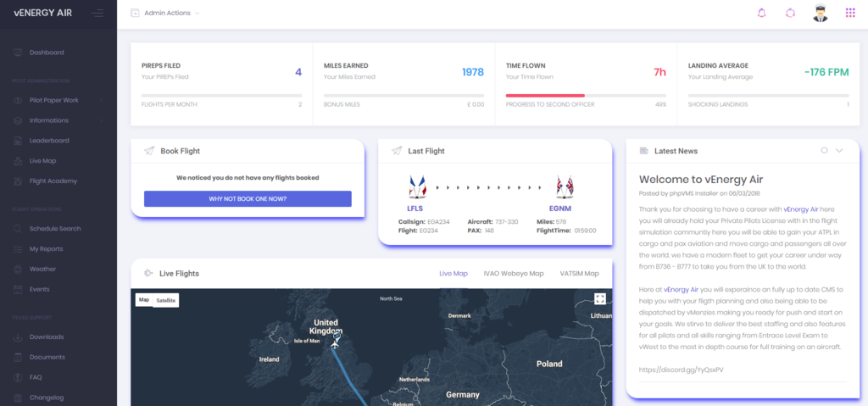Screen dimensions: 868x406
Task: Click the My Reports list icon
Action: click(18, 248)
